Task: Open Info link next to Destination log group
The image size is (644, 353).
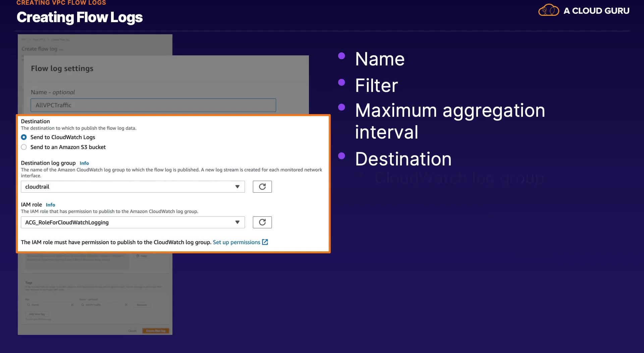Action: [x=84, y=163]
